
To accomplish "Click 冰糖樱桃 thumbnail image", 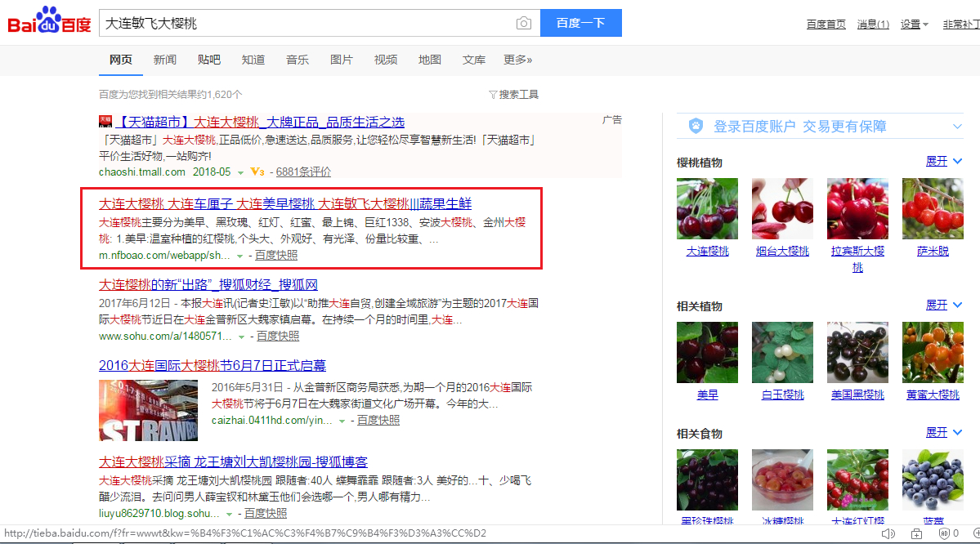I will pos(782,479).
